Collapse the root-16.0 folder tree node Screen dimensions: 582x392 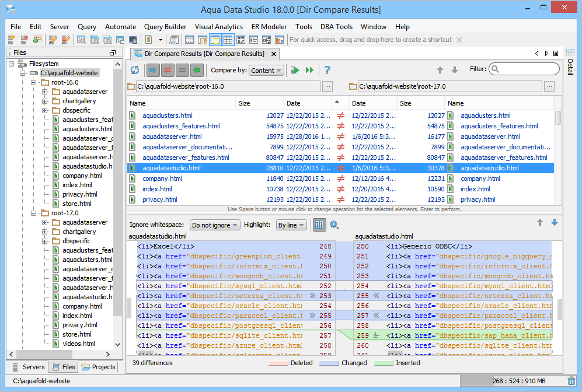pyautogui.click(x=34, y=82)
